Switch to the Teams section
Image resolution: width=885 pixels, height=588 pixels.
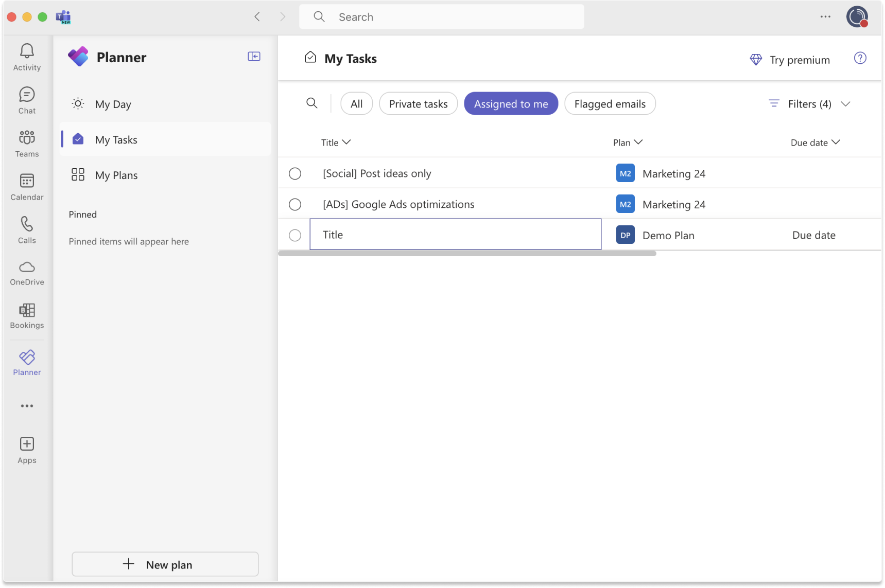pyautogui.click(x=26, y=143)
